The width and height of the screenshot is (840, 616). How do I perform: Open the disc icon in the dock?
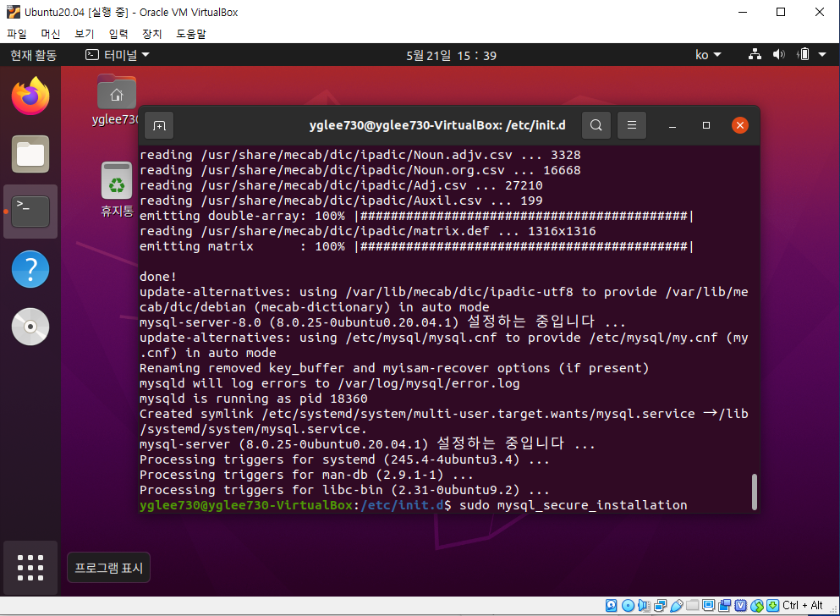click(30, 327)
